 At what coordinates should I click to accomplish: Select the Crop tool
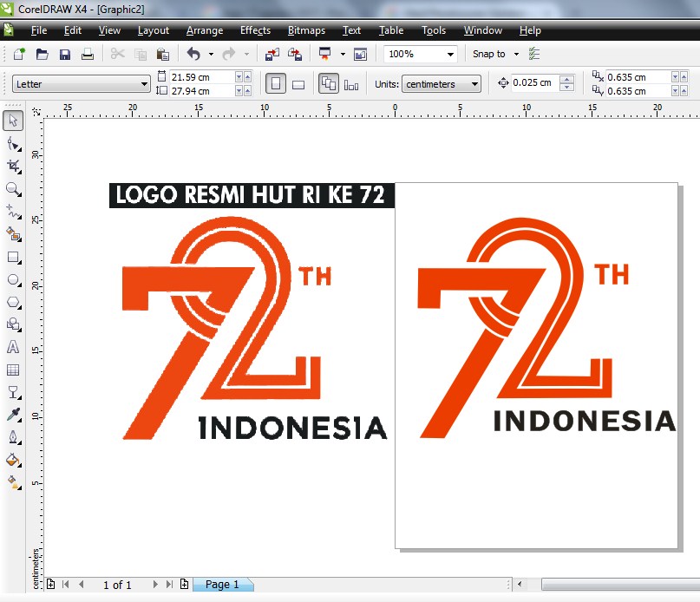tap(13, 167)
